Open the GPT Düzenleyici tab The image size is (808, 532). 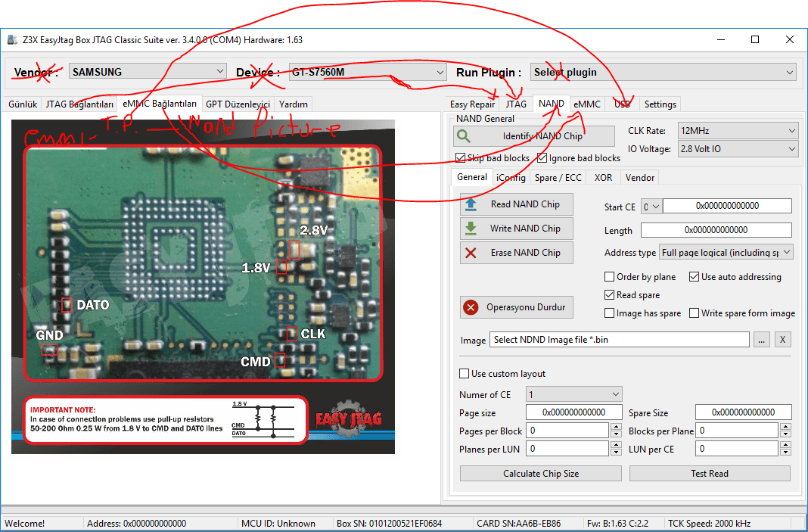[x=238, y=104]
